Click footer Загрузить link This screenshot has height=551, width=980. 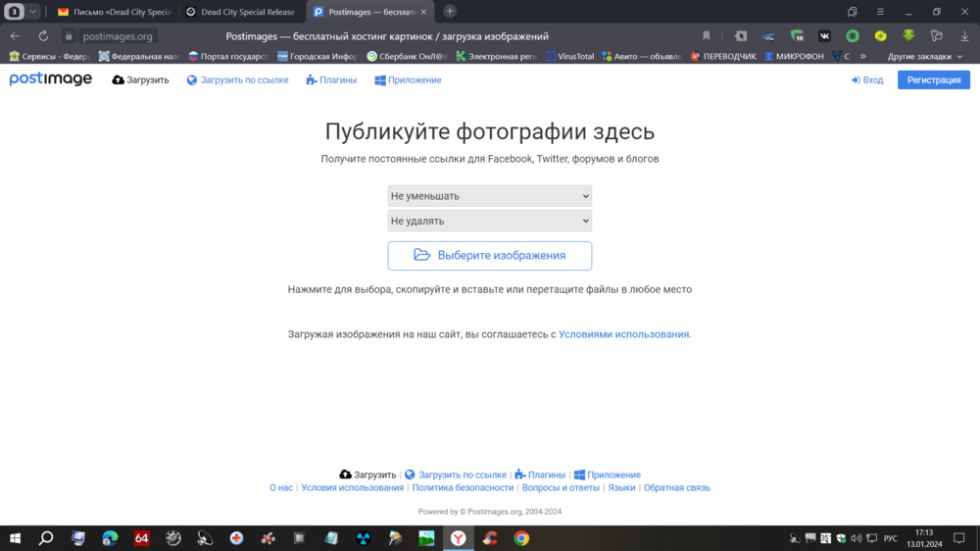[367, 475]
